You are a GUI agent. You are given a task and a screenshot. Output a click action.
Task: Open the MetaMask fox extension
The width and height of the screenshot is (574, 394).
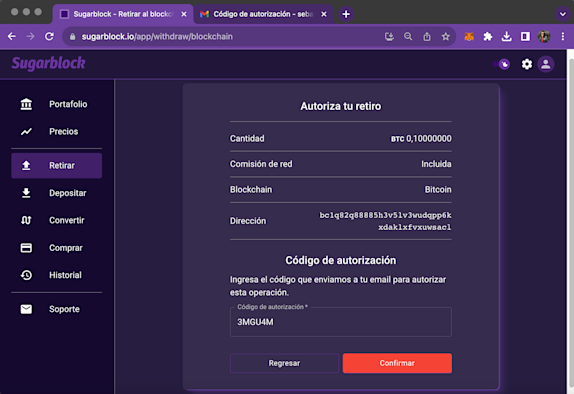pos(469,36)
